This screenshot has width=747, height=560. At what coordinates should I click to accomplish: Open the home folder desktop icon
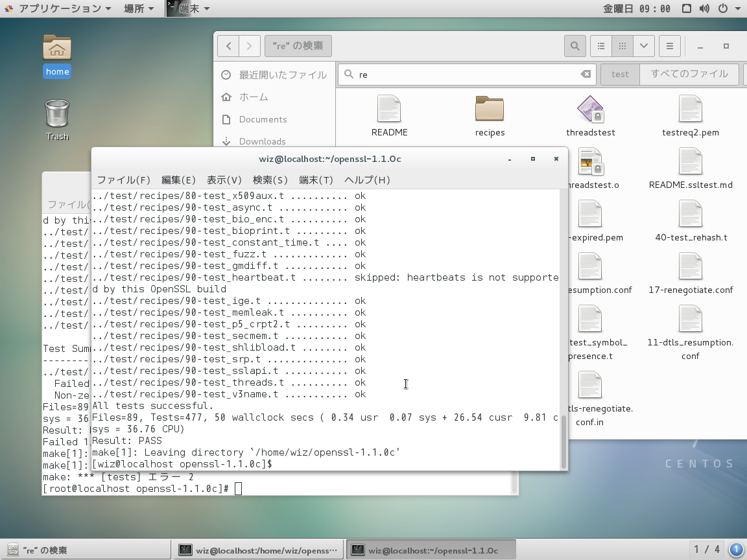pos(57,56)
